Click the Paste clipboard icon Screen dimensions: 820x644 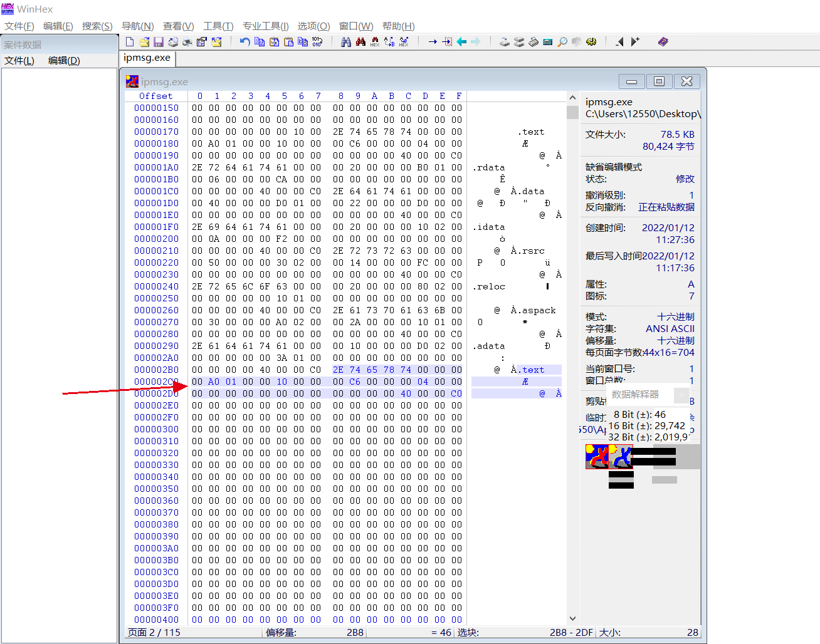[288, 42]
